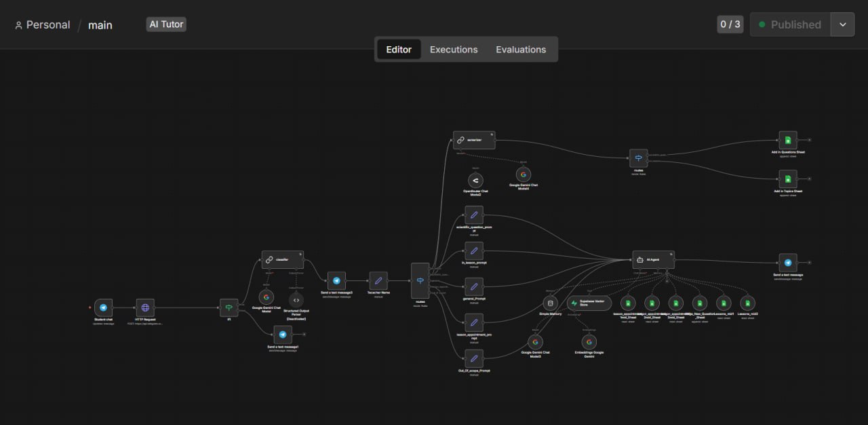Click the plus connector after Add in Questions Sheet
Screen dimensions: 868x425
point(809,140)
